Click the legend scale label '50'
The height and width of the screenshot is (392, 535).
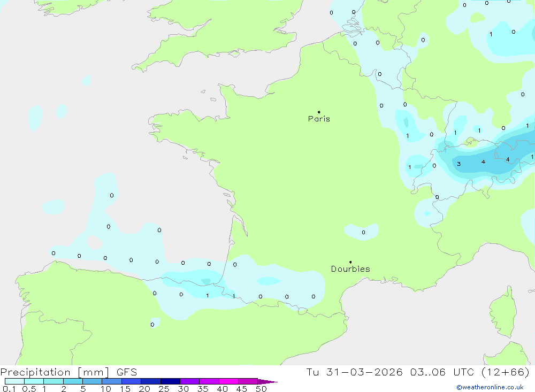[261, 389]
